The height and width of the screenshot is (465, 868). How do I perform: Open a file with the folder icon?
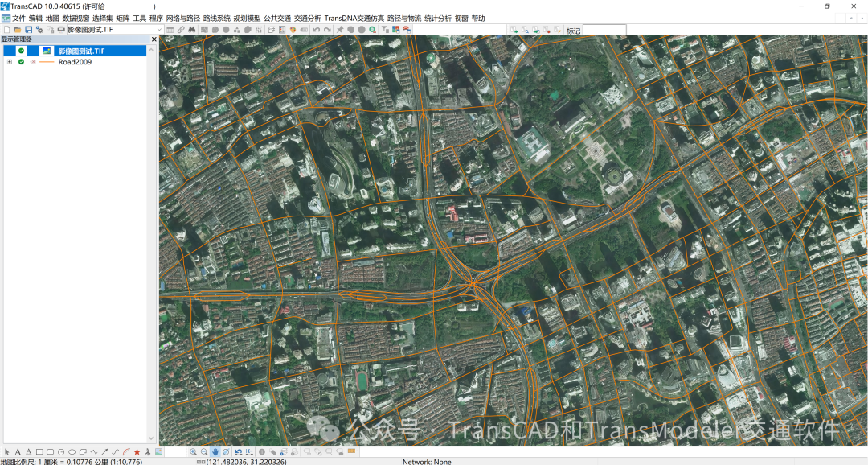coord(18,30)
